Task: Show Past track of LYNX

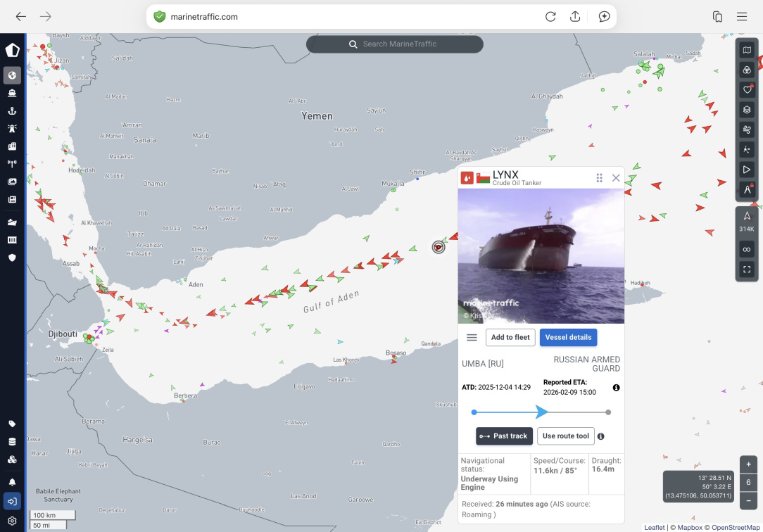Action: [x=504, y=436]
